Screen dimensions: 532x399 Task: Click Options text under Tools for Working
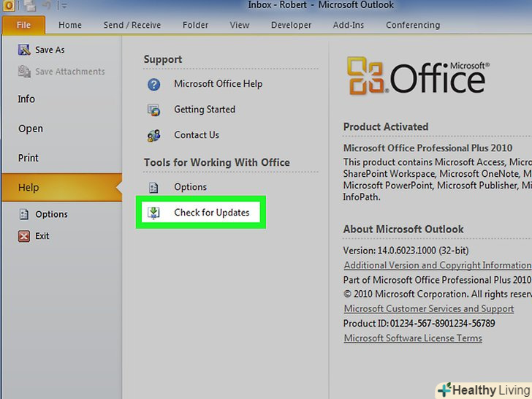click(x=190, y=187)
